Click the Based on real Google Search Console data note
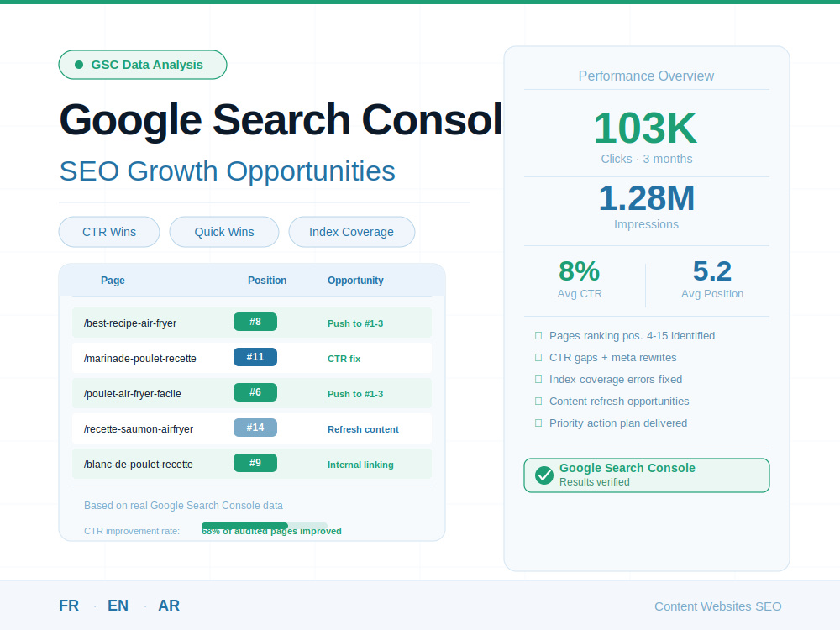 coord(183,506)
